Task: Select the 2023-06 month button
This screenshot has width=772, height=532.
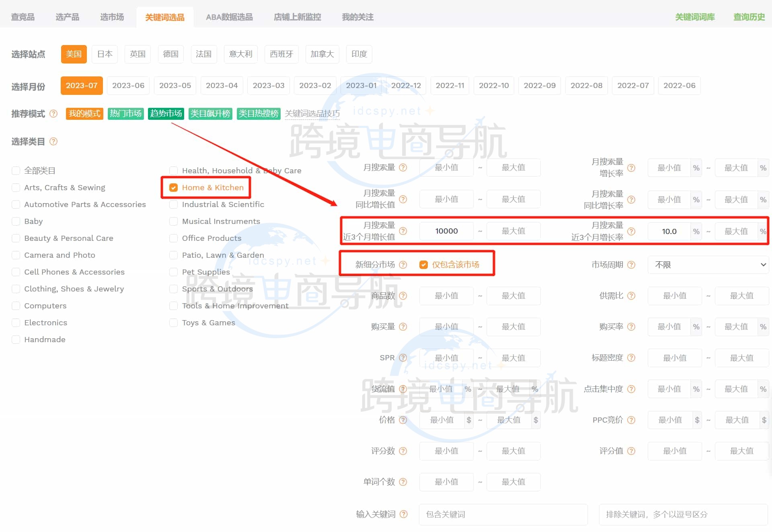Action: [128, 86]
